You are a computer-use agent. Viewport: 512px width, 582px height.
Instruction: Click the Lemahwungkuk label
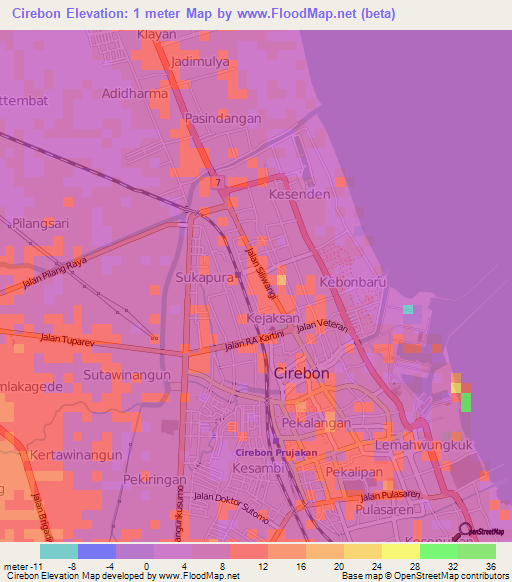(424, 445)
